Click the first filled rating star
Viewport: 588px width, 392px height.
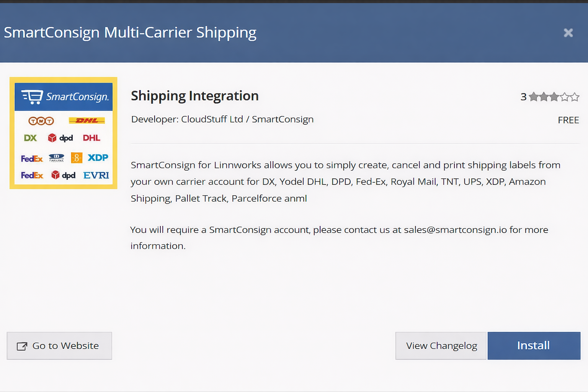pyautogui.click(x=534, y=97)
